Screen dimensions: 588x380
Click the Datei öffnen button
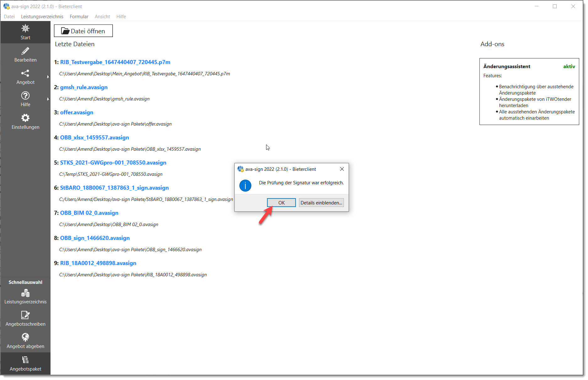tap(83, 31)
